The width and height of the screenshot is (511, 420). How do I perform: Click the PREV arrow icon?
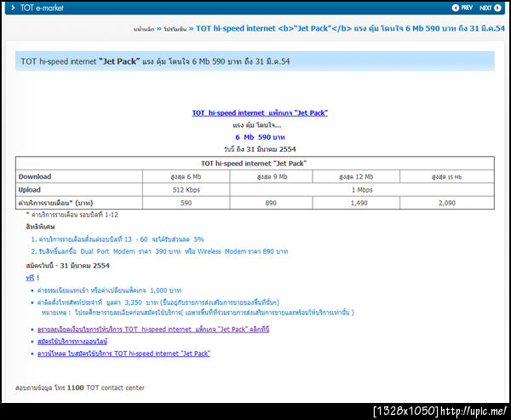coord(456,8)
